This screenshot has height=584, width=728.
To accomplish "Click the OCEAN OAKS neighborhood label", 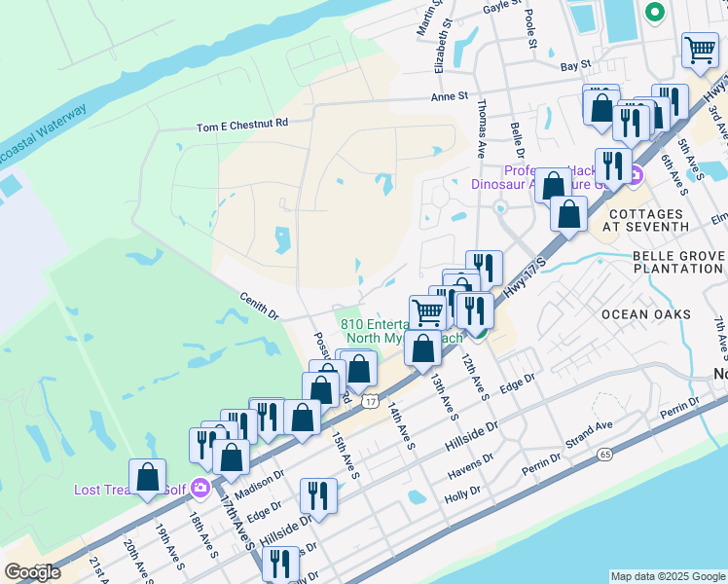I will [x=646, y=314].
